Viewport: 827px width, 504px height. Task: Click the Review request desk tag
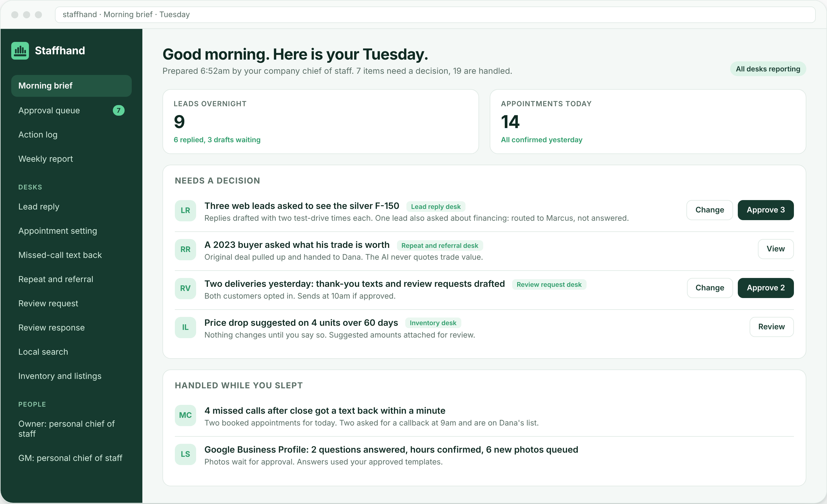pyautogui.click(x=549, y=284)
